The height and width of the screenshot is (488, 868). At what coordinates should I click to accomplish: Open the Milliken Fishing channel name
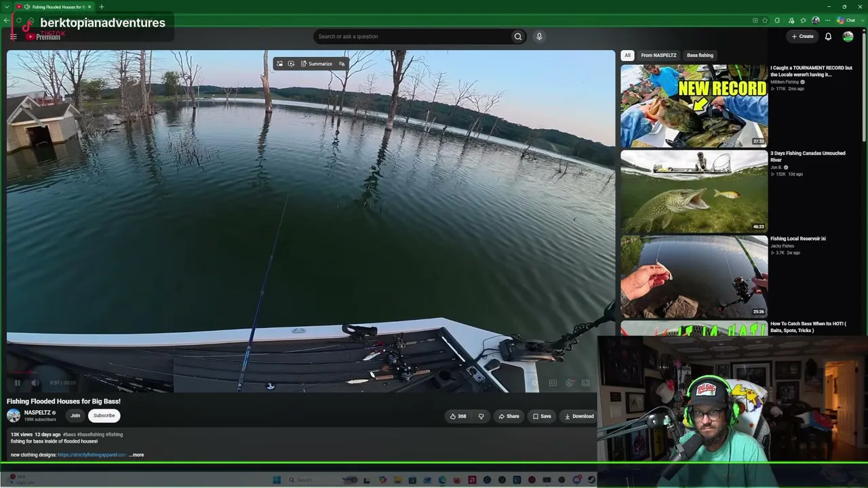pos(785,82)
